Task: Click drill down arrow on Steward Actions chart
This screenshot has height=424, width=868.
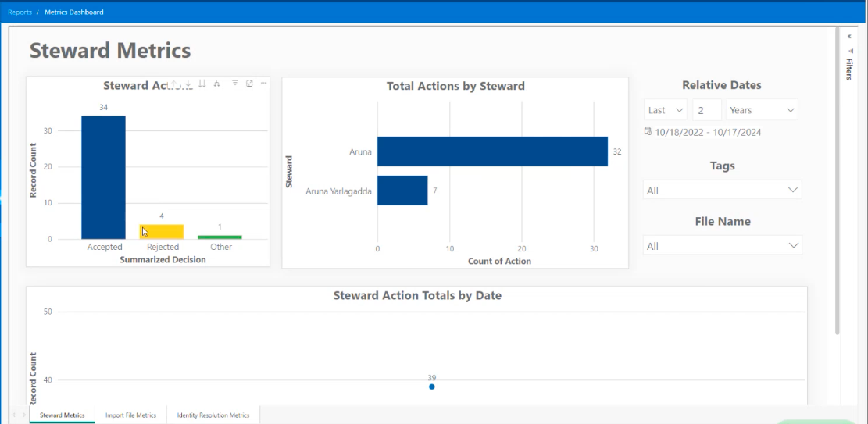Action: coord(188,84)
